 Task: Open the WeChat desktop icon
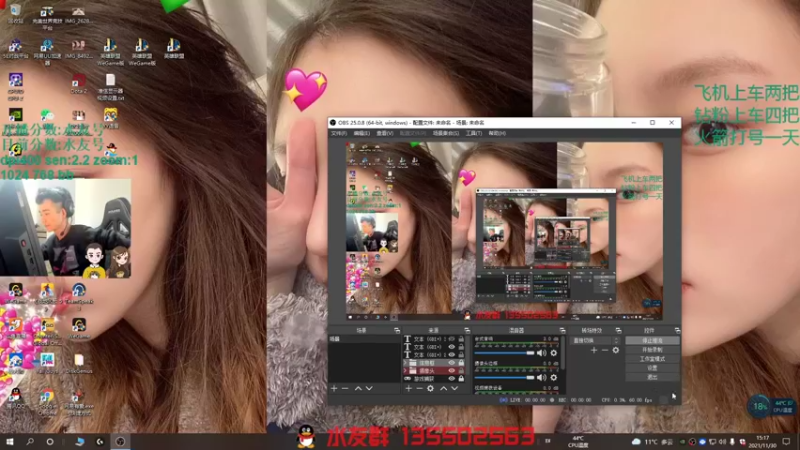point(47,116)
